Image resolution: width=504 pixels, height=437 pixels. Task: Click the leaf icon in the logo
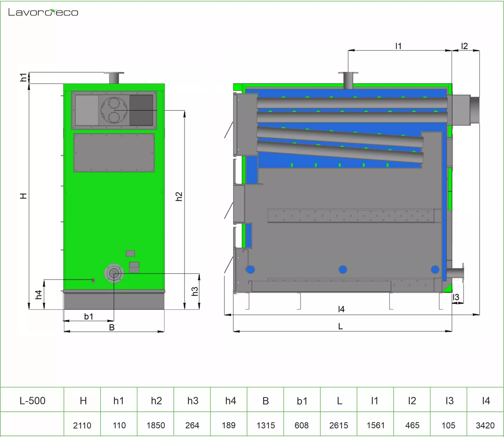[52, 11]
